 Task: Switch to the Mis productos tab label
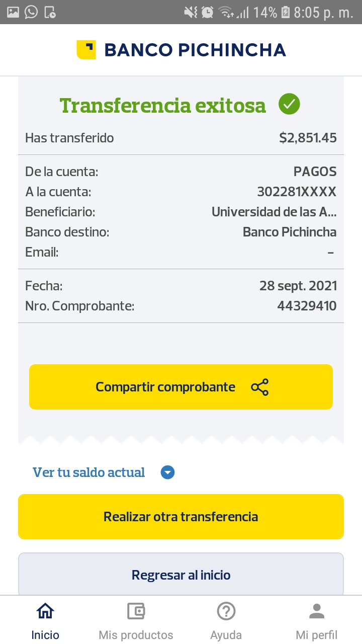pyautogui.click(x=136, y=635)
